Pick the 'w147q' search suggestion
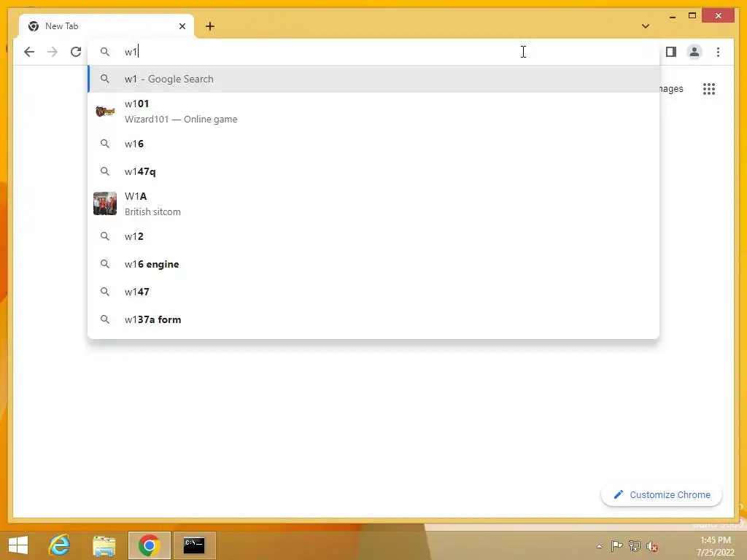Image resolution: width=747 pixels, height=560 pixels. pos(373,171)
